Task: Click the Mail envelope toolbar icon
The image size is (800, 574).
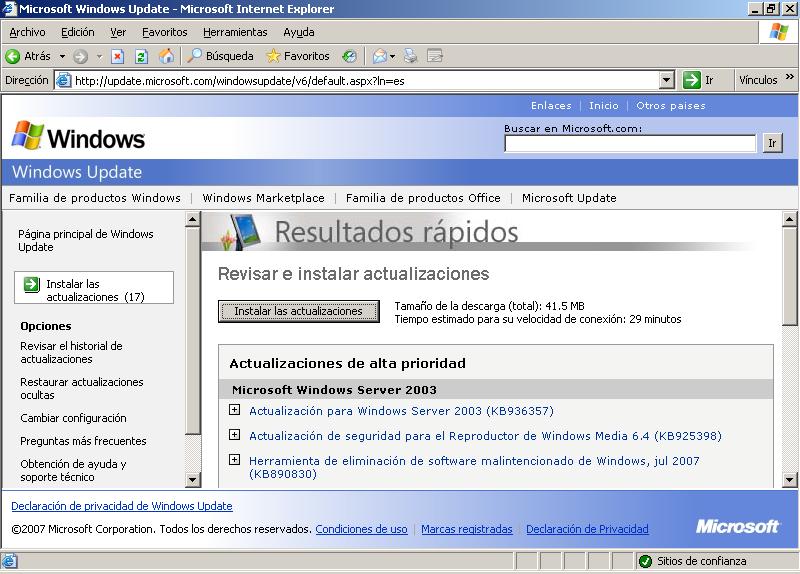Action: pyautogui.click(x=380, y=56)
